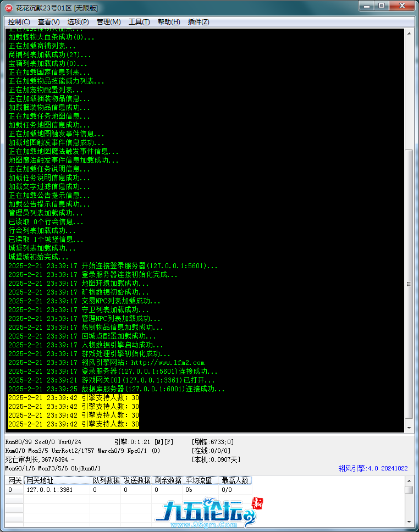The width and height of the screenshot is (419, 532).
Task: Select the gateway row 127.0.0.1:3361
Action: [49, 490]
